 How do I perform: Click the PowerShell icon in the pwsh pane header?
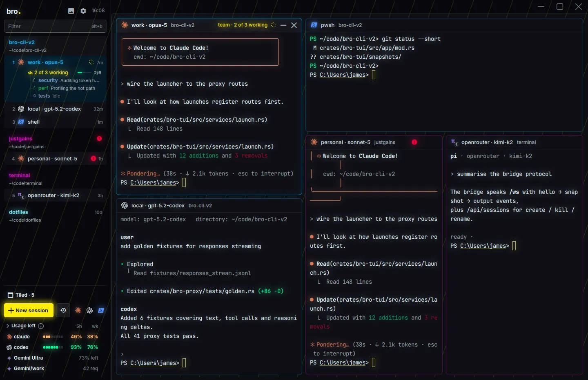point(314,25)
